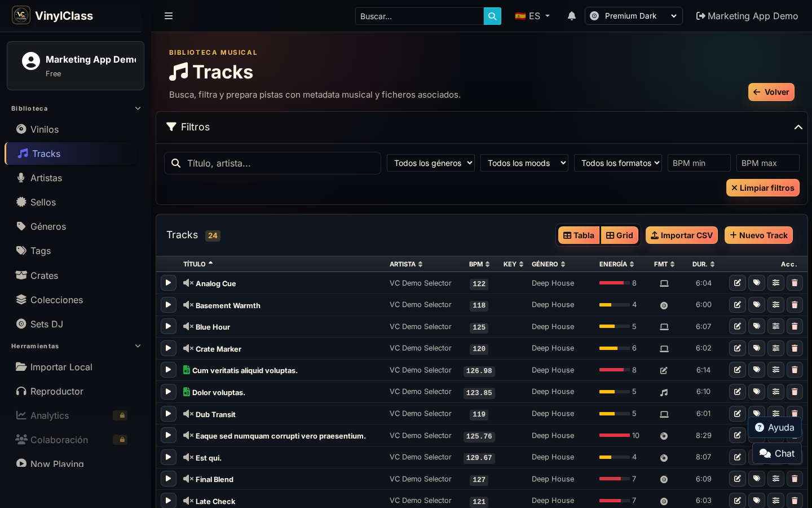Image resolution: width=812 pixels, height=508 pixels.
Task: Click the VinylClass logo
Action: [21, 15]
